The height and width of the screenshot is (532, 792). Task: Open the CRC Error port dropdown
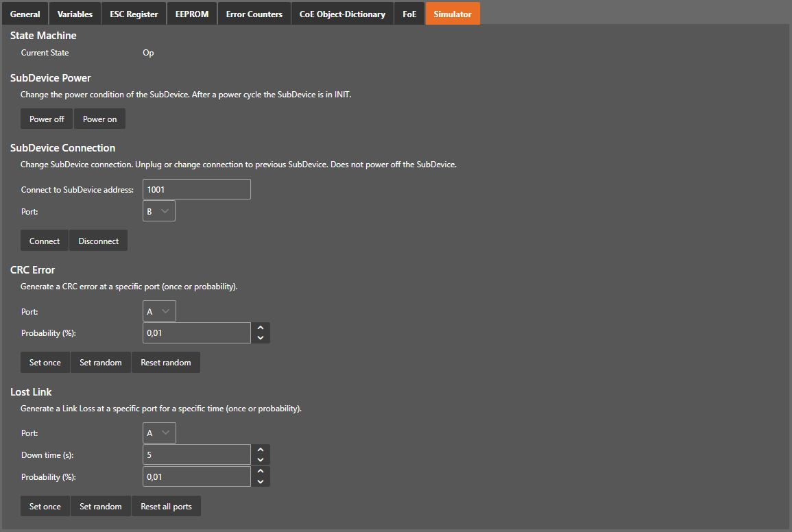pyautogui.click(x=159, y=311)
